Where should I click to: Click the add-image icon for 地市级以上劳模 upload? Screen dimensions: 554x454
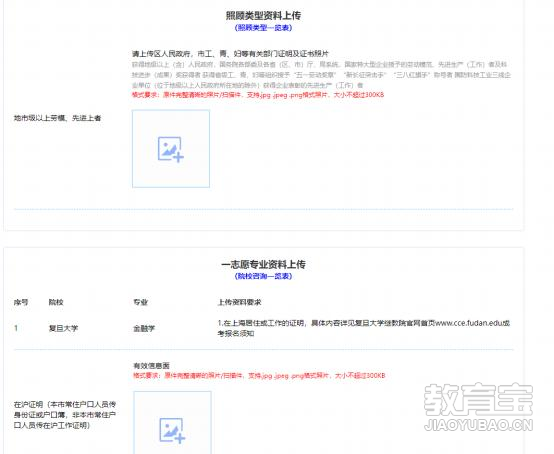pos(171,149)
